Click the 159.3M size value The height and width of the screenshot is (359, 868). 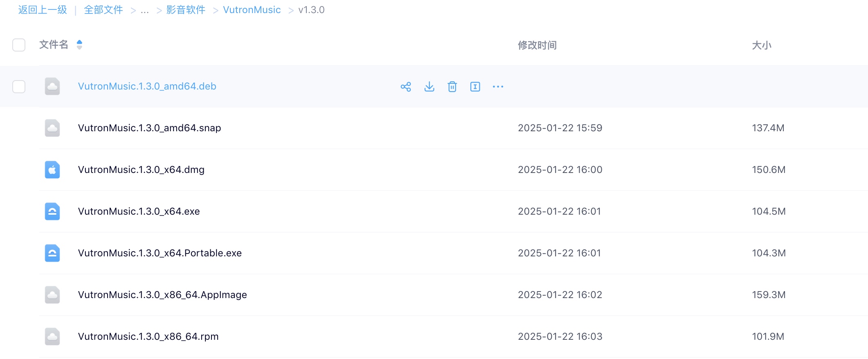tap(769, 295)
